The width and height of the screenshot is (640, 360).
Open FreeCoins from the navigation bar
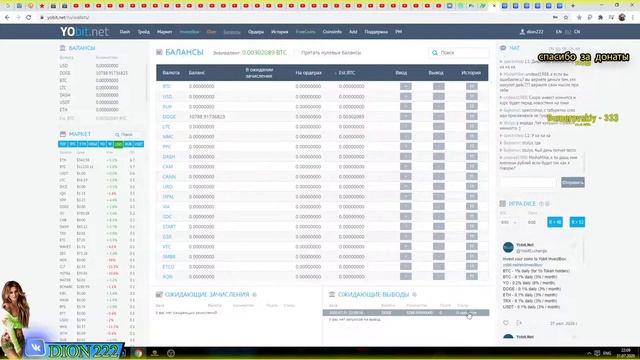pos(305,32)
